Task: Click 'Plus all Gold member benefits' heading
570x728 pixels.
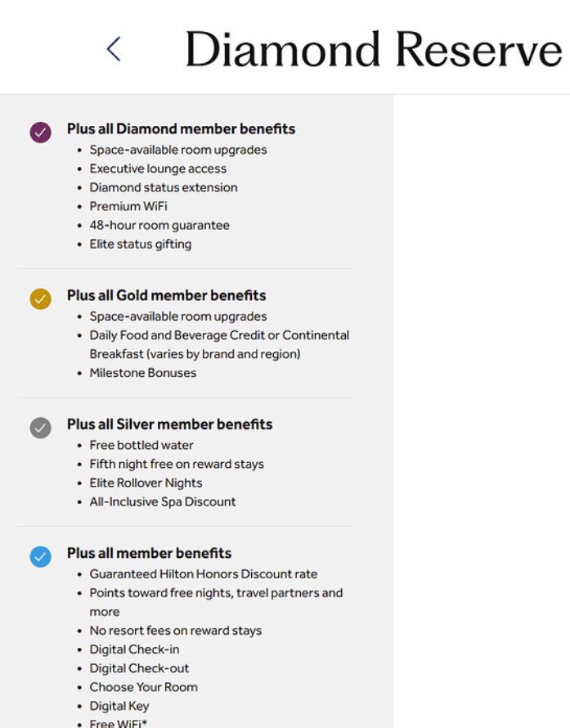Action: click(166, 295)
